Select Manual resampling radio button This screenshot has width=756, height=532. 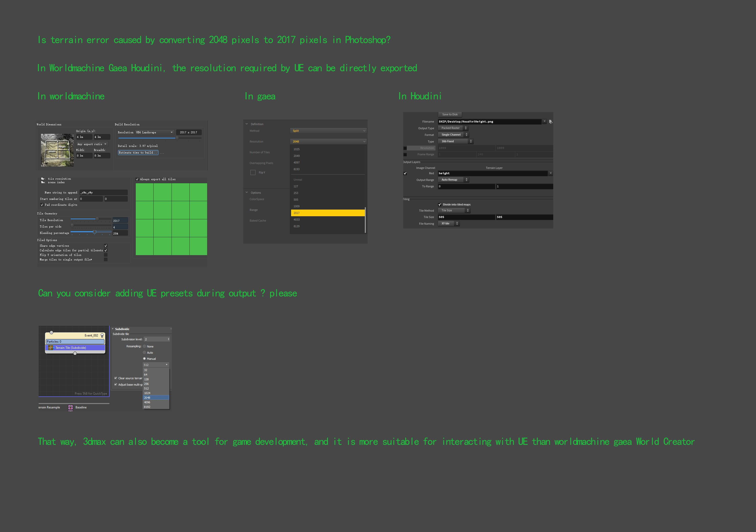[144, 359]
